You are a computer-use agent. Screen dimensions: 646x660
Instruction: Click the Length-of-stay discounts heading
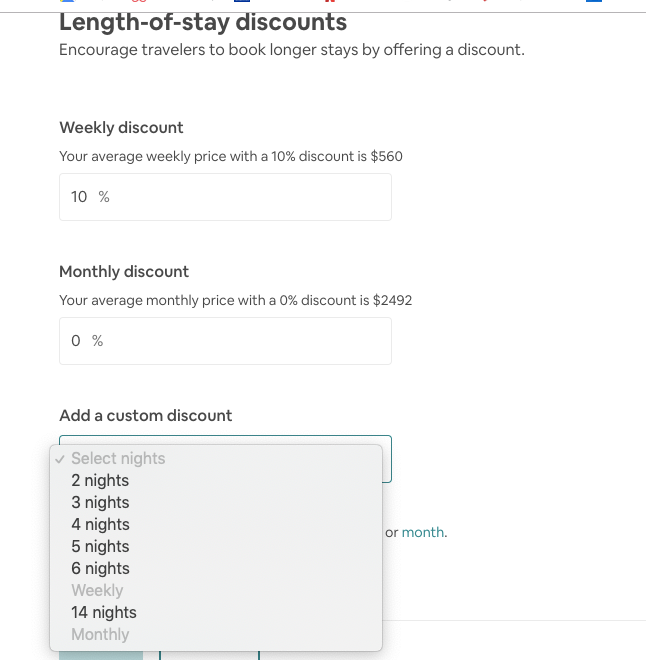203,21
